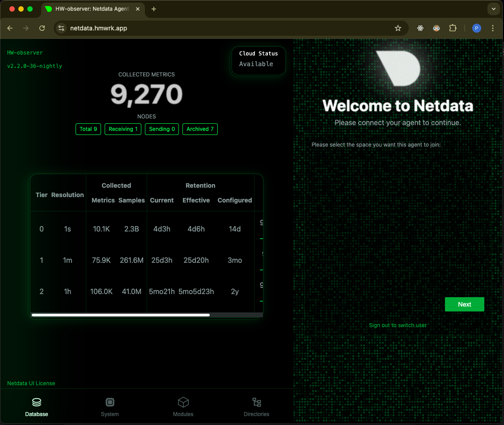504x425 pixels.
Task: Click the 41.0M samples cell
Action: coord(131,291)
